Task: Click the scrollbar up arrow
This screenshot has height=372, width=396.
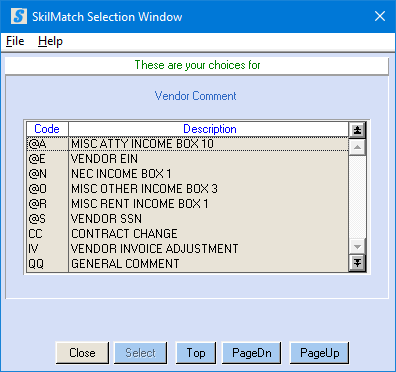Action: [x=357, y=147]
